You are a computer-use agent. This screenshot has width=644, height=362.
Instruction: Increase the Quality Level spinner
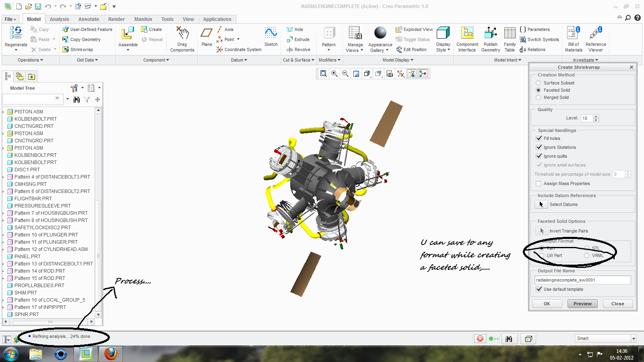(x=596, y=117)
